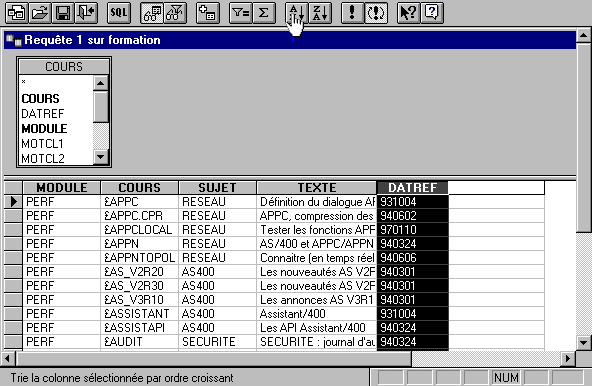Click the £APPNTOPOL cell
The height and width of the screenshot is (386, 592).
tap(139, 258)
